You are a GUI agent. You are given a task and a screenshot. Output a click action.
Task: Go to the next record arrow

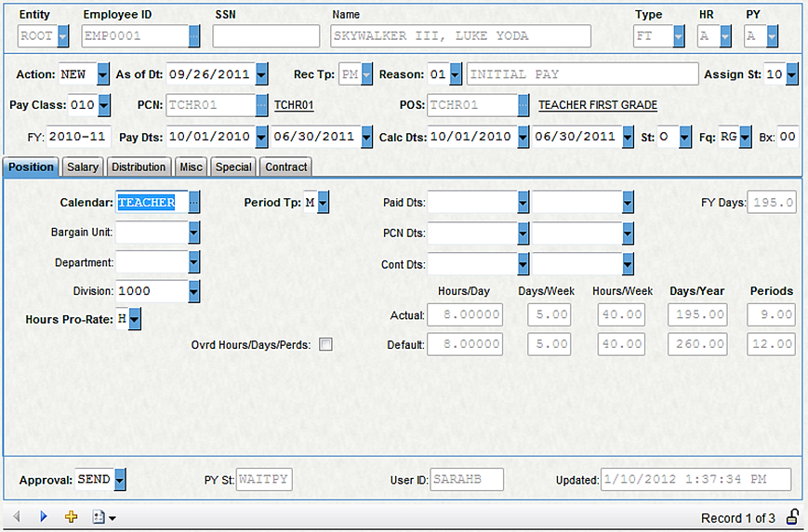[43, 516]
